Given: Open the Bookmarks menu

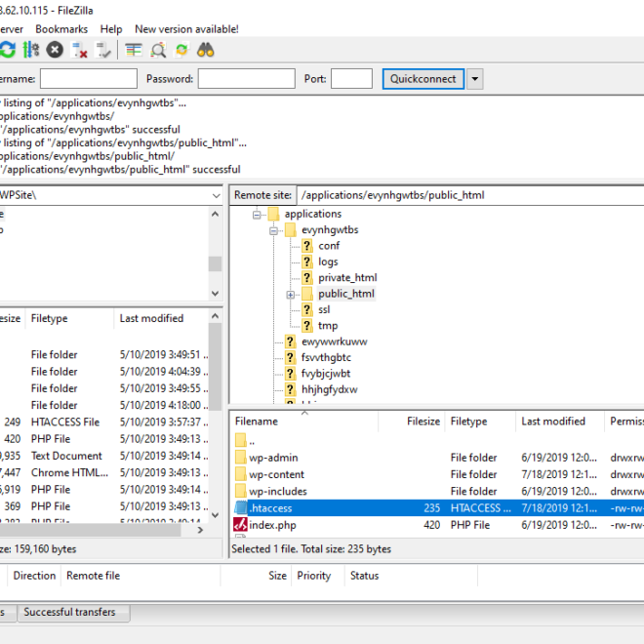Looking at the screenshot, I should click(x=61, y=29).
